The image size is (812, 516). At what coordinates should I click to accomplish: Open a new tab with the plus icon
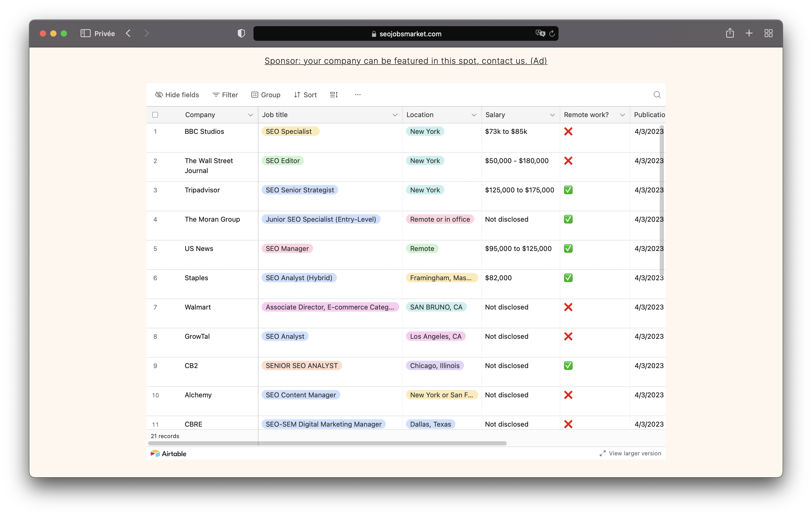coord(749,33)
